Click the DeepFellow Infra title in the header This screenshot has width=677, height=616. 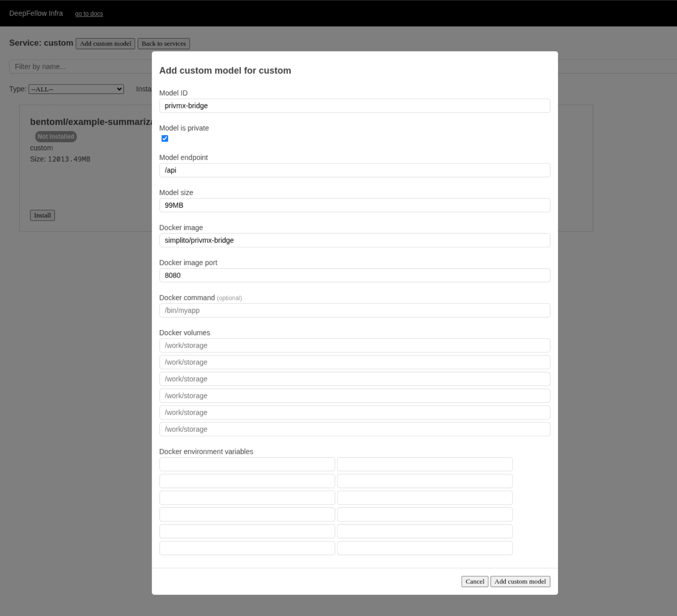pyautogui.click(x=36, y=13)
